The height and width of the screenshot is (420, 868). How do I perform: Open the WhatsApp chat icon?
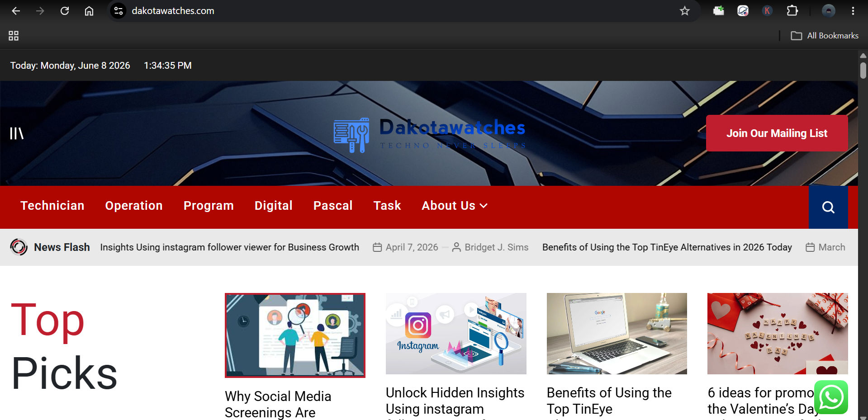pyautogui.click(x=831, y=397)
